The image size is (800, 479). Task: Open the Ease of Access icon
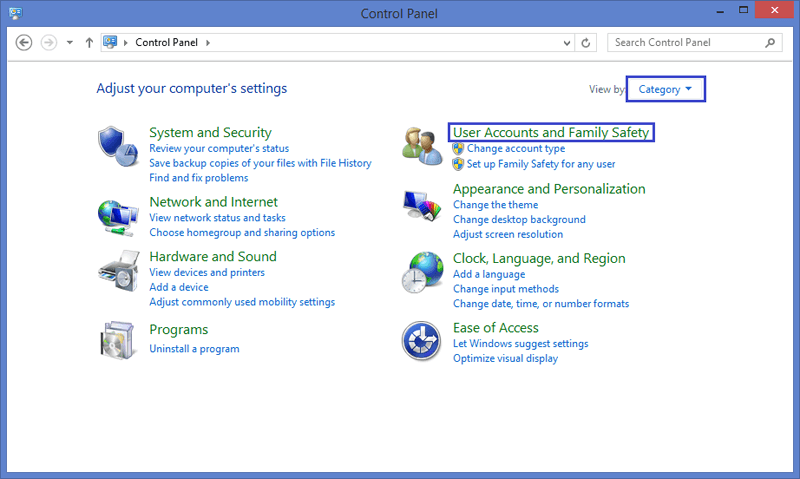pos(421,341)
